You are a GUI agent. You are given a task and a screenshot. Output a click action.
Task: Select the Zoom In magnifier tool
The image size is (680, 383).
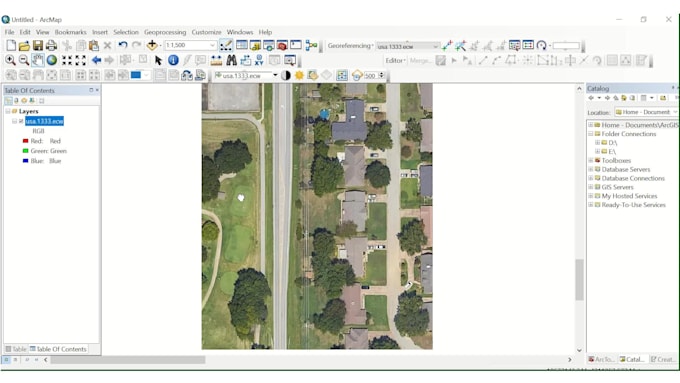(x=10, y=60)
